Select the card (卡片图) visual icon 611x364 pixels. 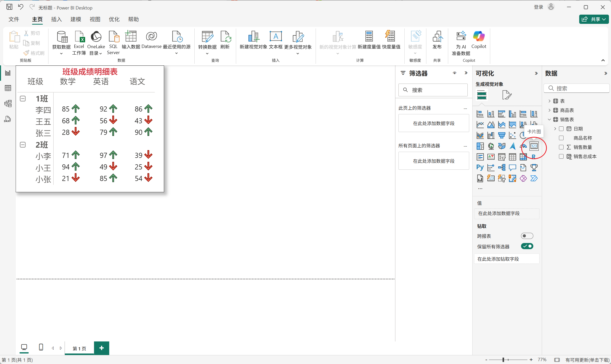pos(534,146)
